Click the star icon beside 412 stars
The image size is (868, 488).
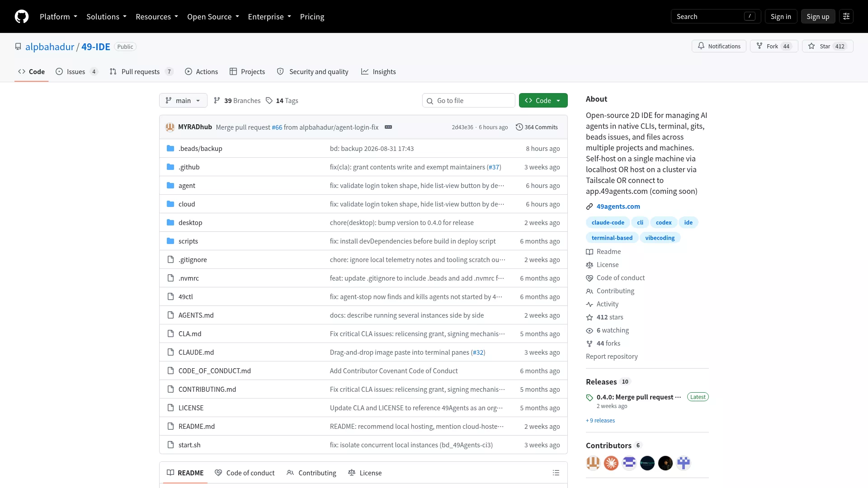coord(590,318)
